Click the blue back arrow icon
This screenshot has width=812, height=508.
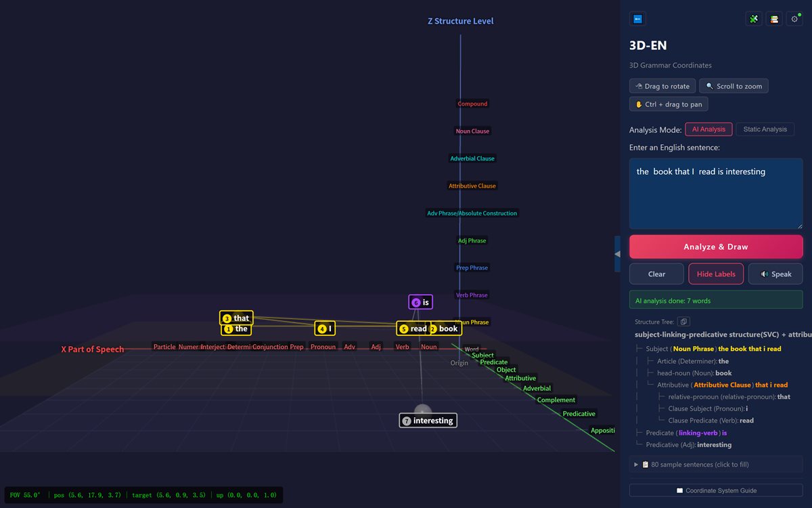pyautogui.click(x=637, y=19)
